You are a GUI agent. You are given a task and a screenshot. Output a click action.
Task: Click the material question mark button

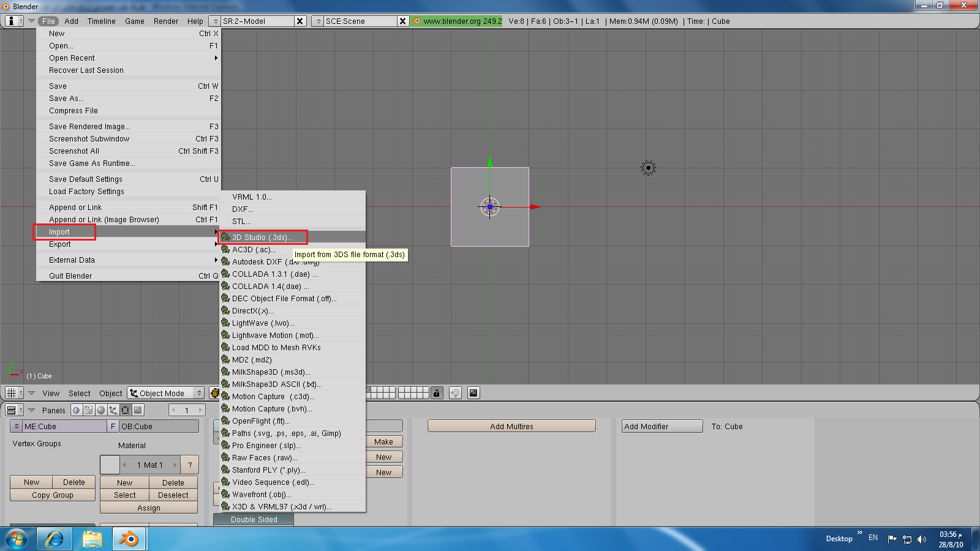pos(190,465)
